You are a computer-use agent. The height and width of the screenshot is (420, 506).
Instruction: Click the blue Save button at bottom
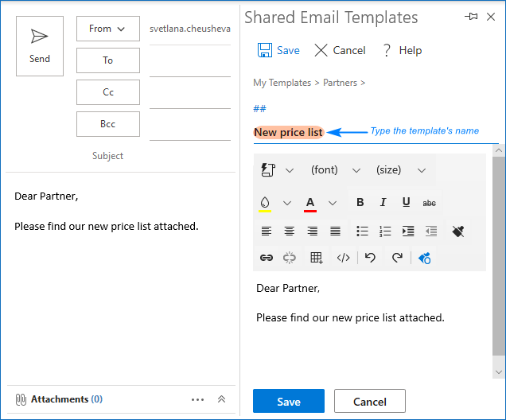(x=288, y=401)
